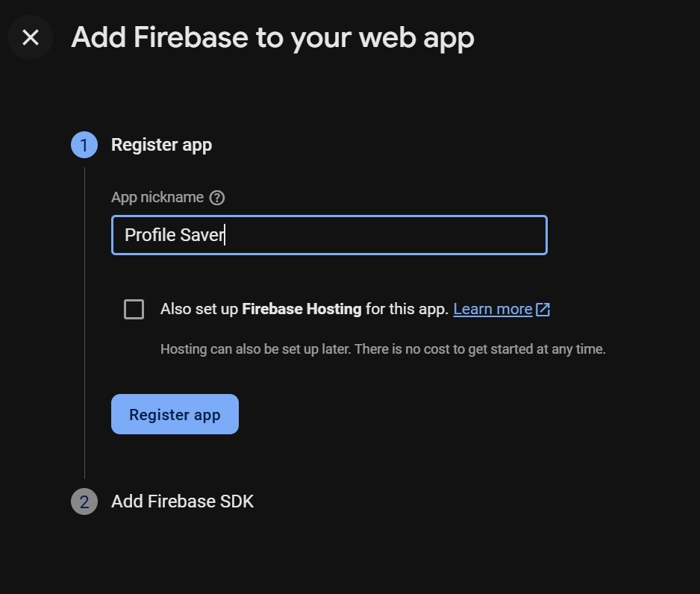Click the gray numbered badge for Add Firebase SDK
The height and width of the screenshot is (594, 700).
tap(84, 501)
